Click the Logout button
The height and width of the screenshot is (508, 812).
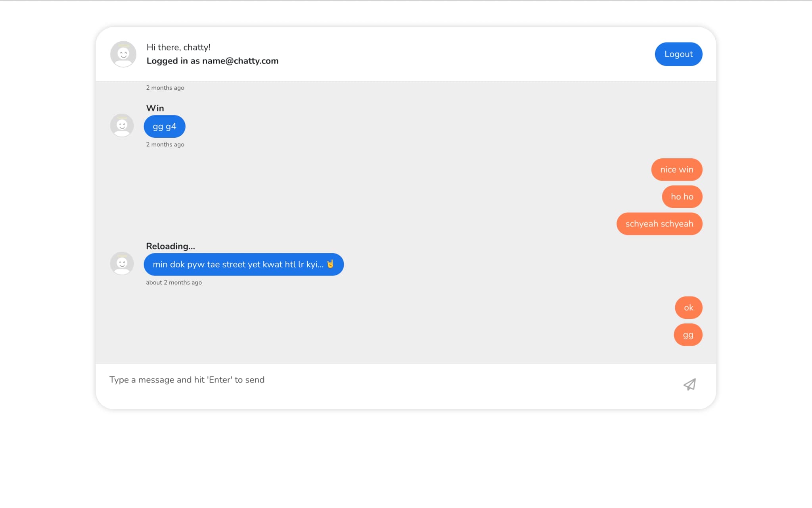678,54
